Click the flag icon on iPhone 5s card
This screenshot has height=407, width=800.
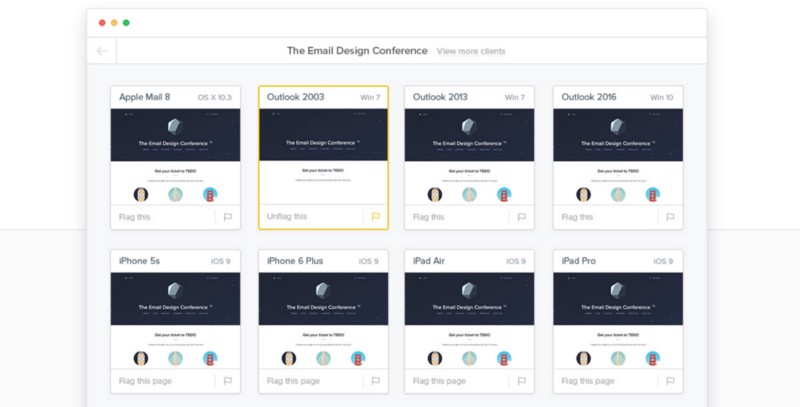228,381
